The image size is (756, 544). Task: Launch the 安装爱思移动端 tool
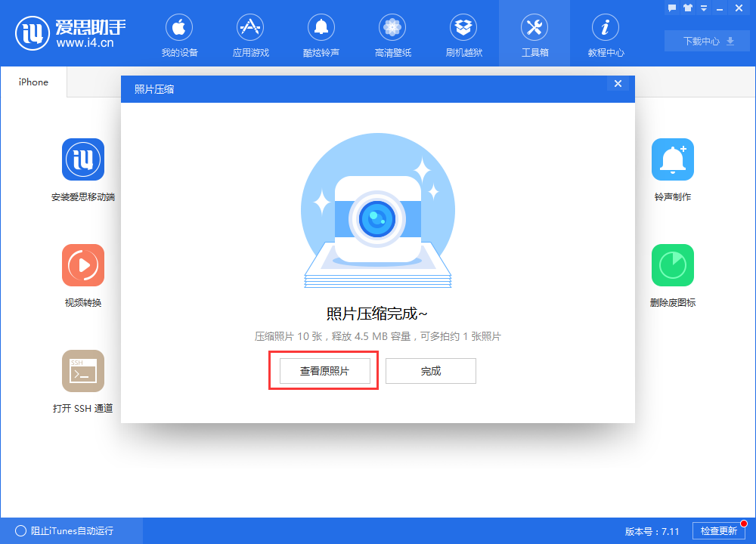[x=83, y=168]
